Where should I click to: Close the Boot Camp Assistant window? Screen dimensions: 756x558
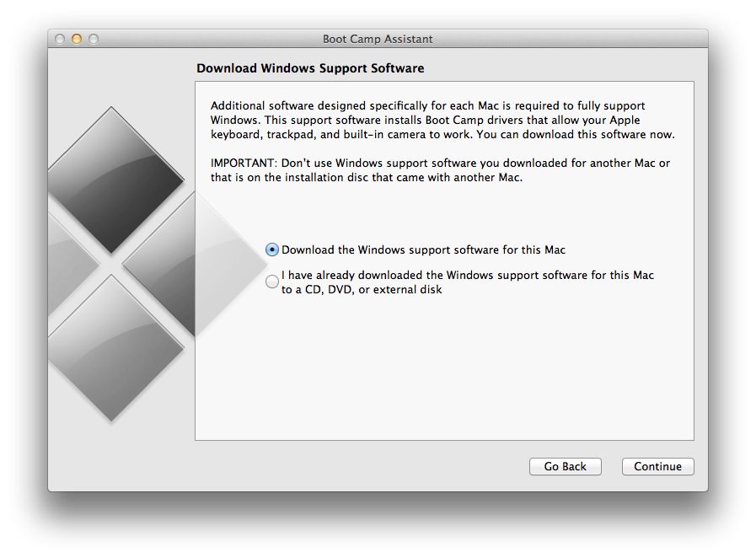click(x=60, y=39)
